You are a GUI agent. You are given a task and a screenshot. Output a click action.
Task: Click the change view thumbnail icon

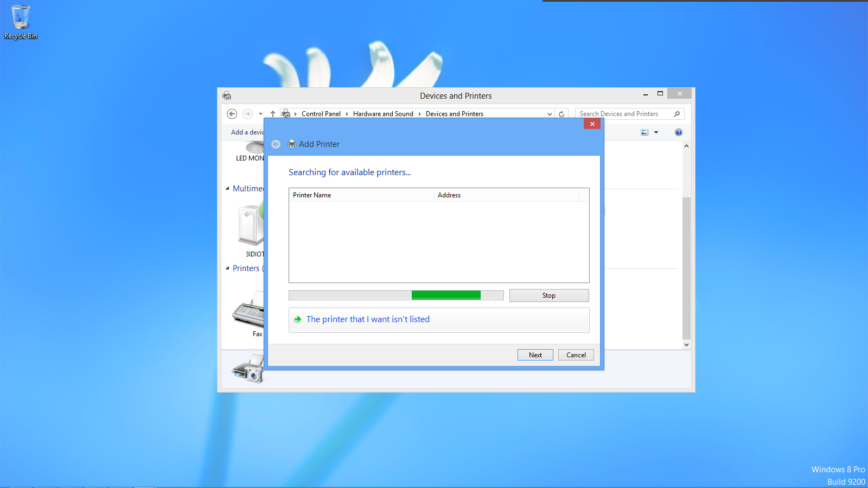click(644, 132)
